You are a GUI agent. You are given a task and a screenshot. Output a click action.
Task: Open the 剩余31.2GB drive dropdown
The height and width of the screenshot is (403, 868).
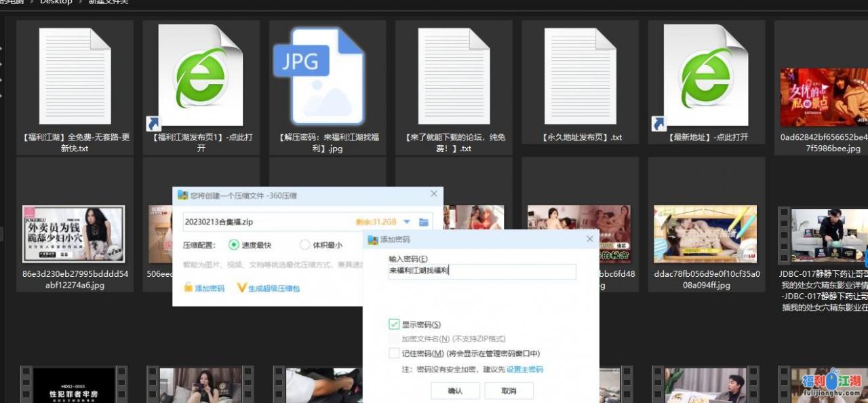[407, 221]
